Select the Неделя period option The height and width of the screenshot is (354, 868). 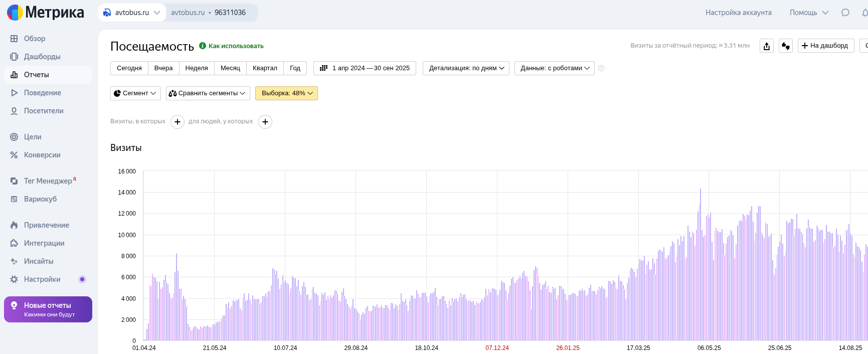pyautogui.click(x=196, y=68)
